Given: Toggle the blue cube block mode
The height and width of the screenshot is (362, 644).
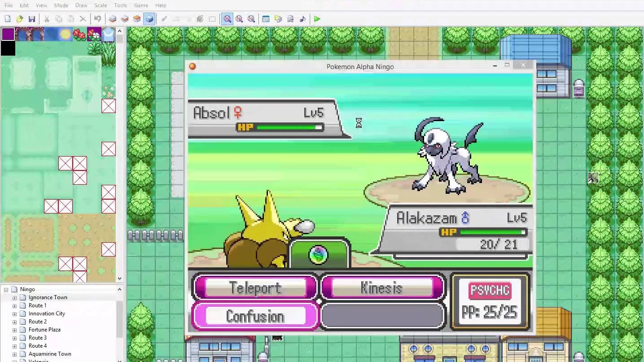Looking at the screenshot, I should [x=149, y=18].
